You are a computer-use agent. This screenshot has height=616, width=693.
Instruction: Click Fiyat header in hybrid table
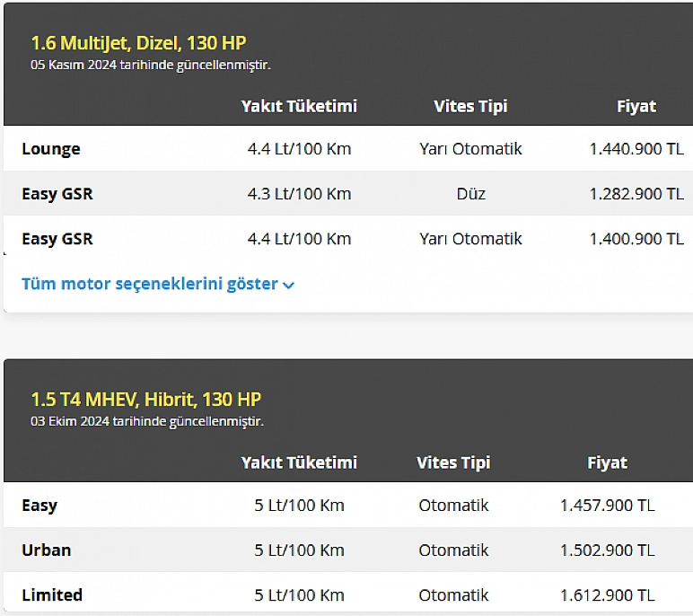pos(607,462)
